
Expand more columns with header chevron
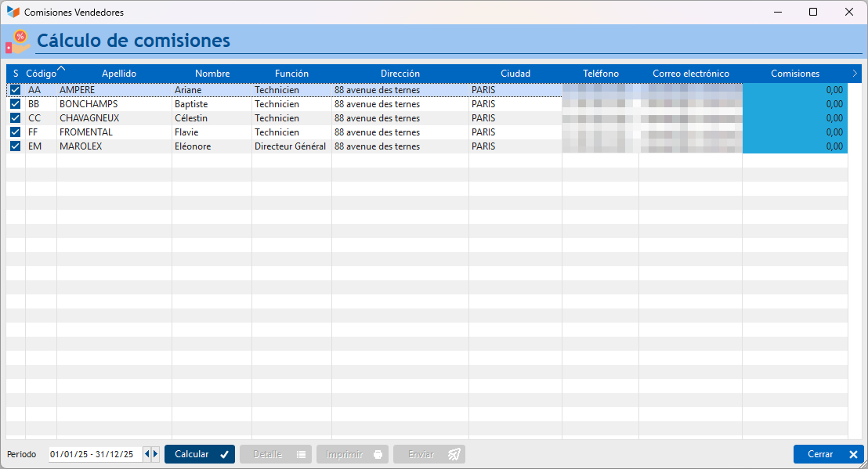855,73
